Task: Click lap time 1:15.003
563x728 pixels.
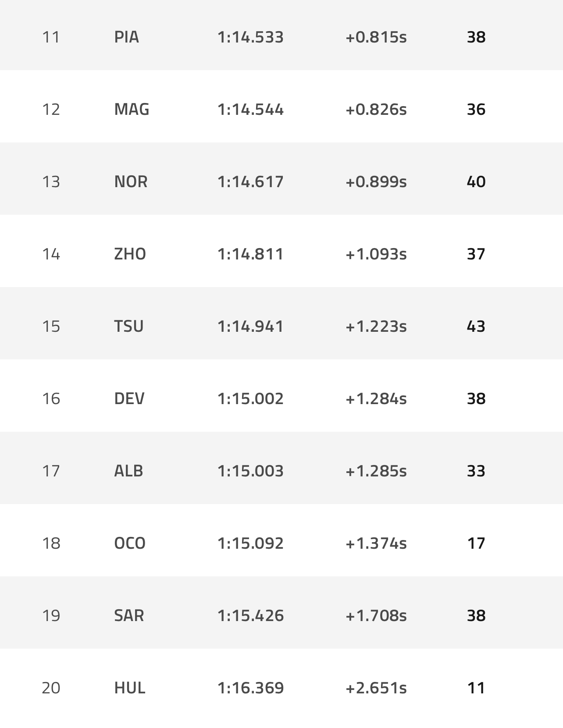Action: tap(250, 471)
